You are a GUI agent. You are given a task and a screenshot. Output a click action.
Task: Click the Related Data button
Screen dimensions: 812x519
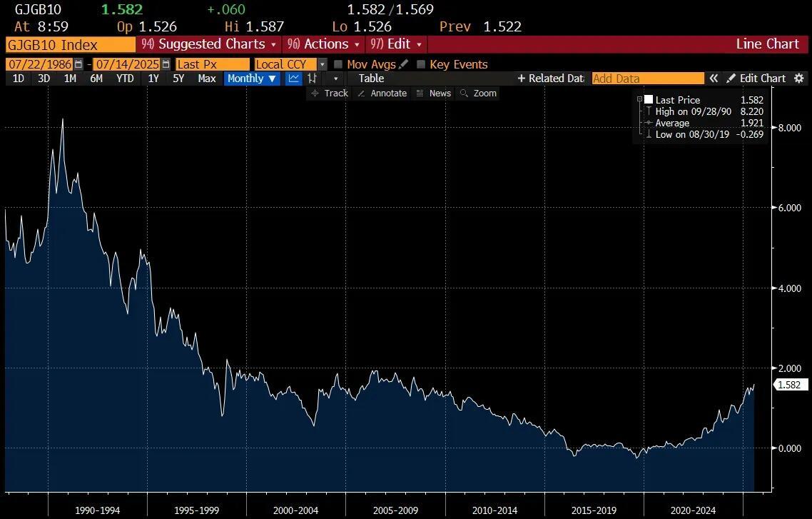550,79
